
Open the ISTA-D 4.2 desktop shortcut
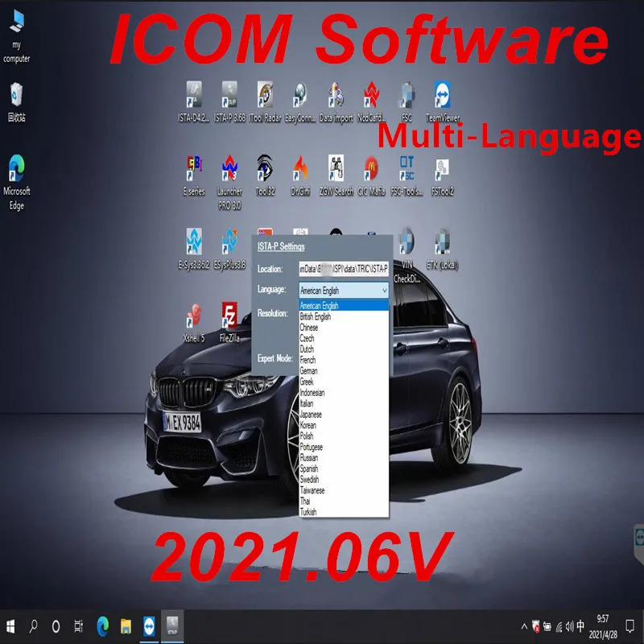pos(194,101)
